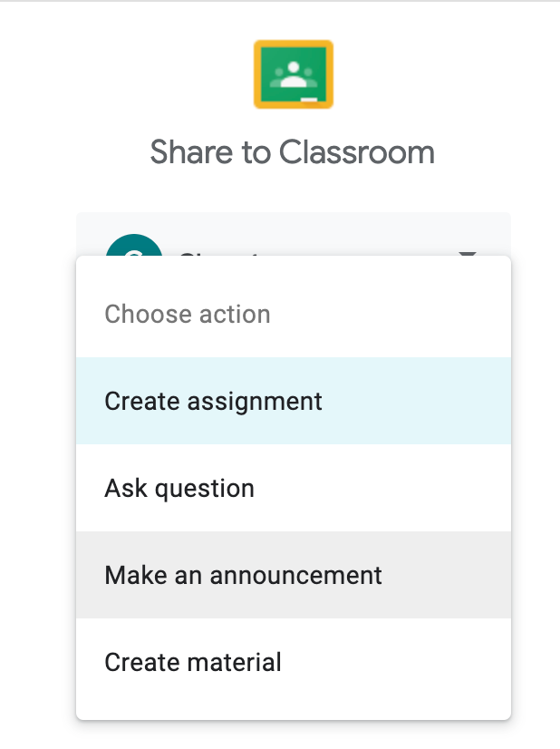Image resolution: width=560 pixels, height=749 pixels.
Task: Click the Share to Classroom heading
Action: point(292,152)
